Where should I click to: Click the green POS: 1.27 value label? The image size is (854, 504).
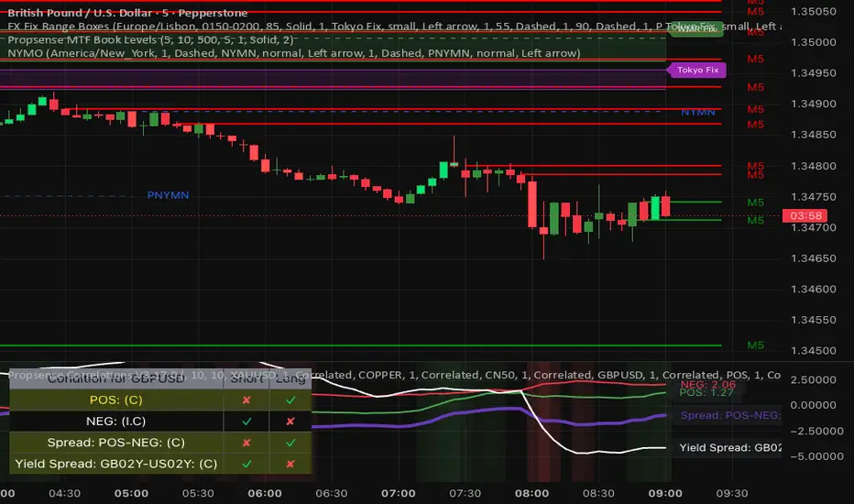(x=706, y=392)
